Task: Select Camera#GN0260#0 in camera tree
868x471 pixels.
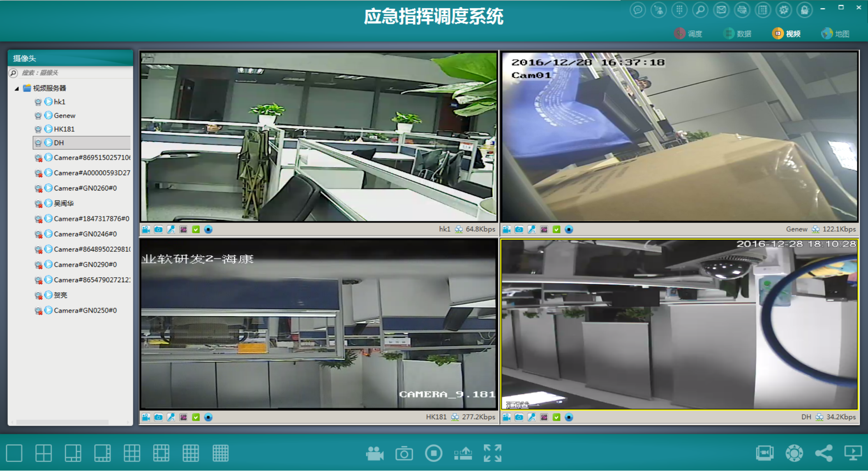Action: [x=85, y=188]
